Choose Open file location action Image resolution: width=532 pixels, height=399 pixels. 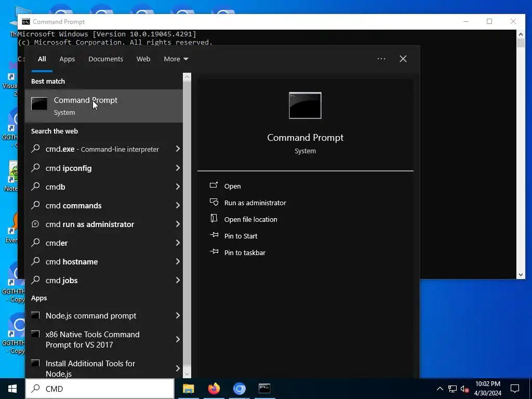tap(251, 220)
